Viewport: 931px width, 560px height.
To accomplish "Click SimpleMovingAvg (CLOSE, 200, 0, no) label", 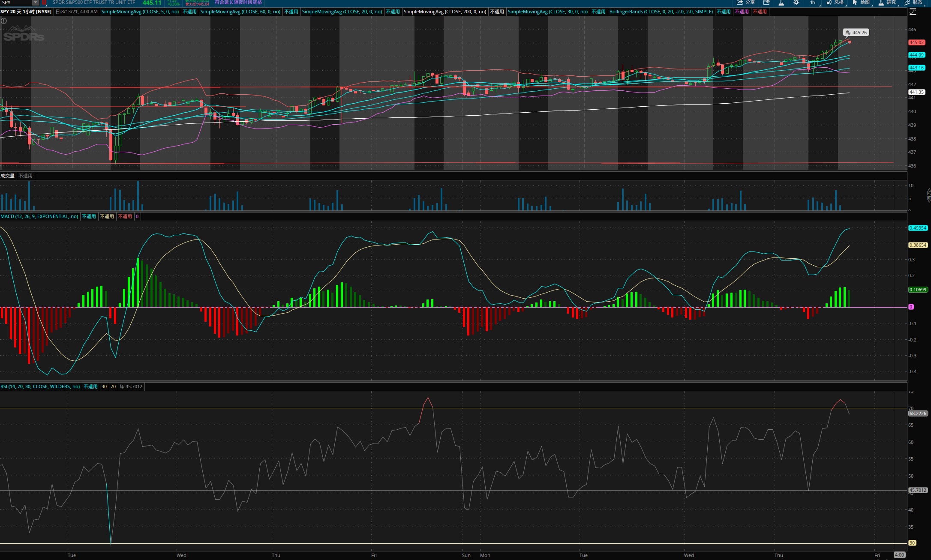I will [x=444, y=12].
